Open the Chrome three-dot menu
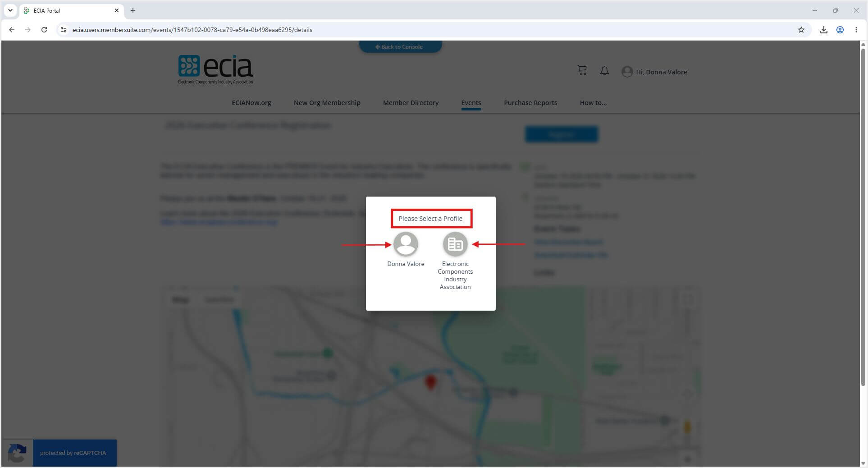 pyautogui.click(x=856, y=30)
